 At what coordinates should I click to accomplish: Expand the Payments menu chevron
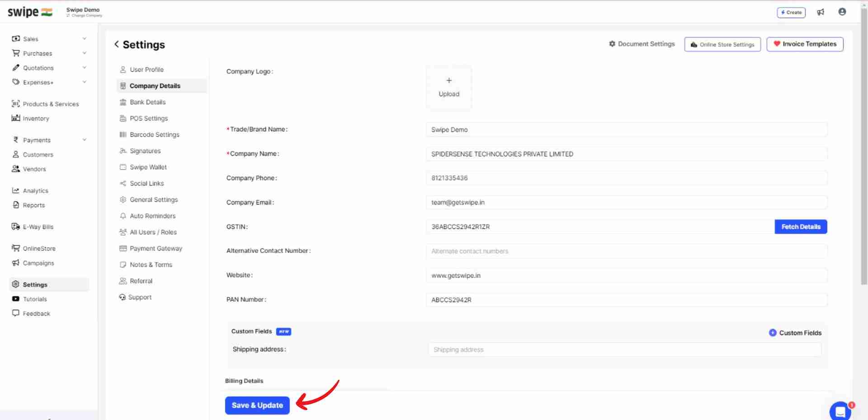point(85,140)
